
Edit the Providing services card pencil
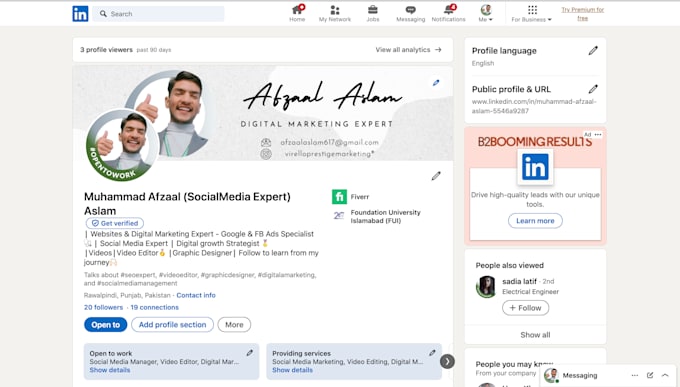pyautogui.click(x=432, y=353)
